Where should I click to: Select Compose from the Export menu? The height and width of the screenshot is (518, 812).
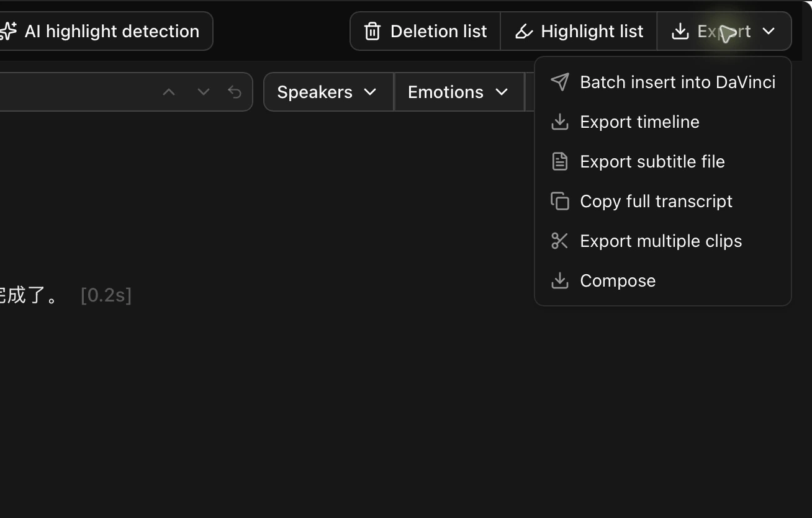click(663, 280)
